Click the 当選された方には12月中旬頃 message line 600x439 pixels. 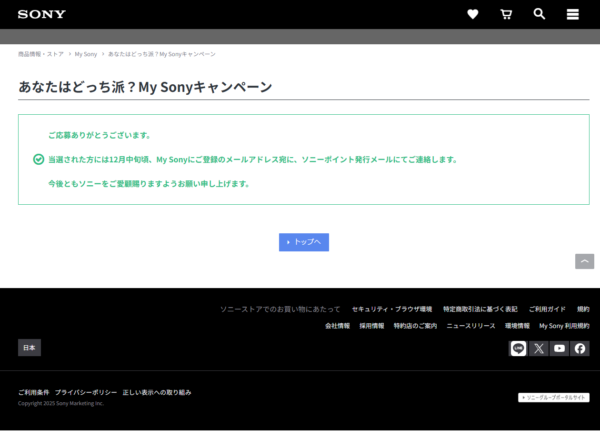(253, 159)
